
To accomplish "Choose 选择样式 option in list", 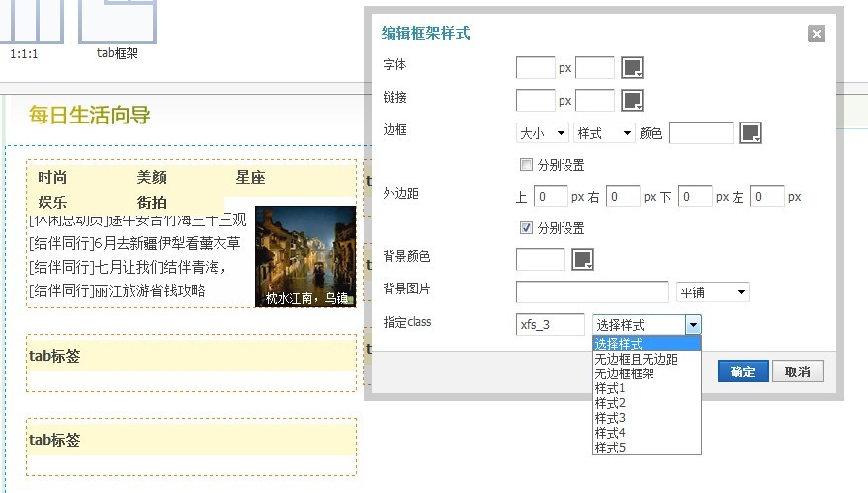I will (x=647, y=344).
